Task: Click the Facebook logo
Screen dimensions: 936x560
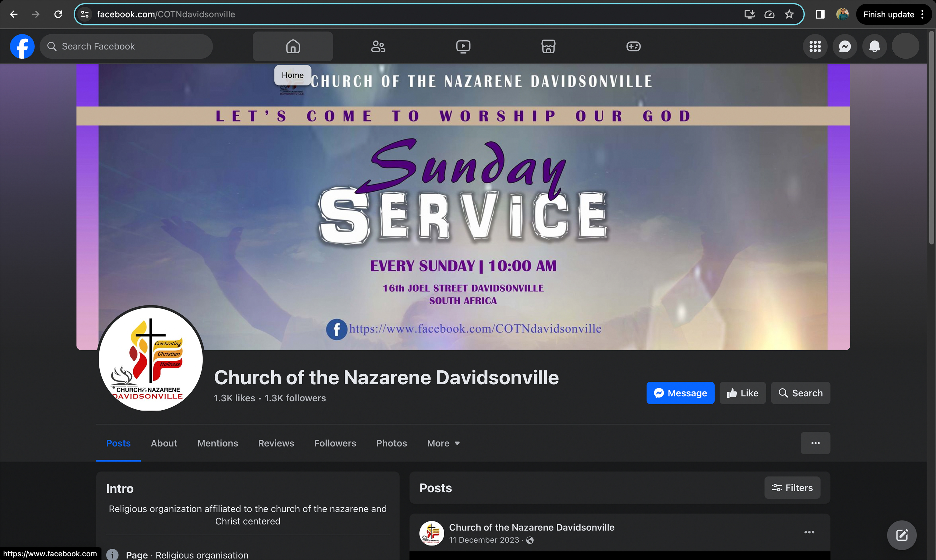Action: tap(22, 46)
